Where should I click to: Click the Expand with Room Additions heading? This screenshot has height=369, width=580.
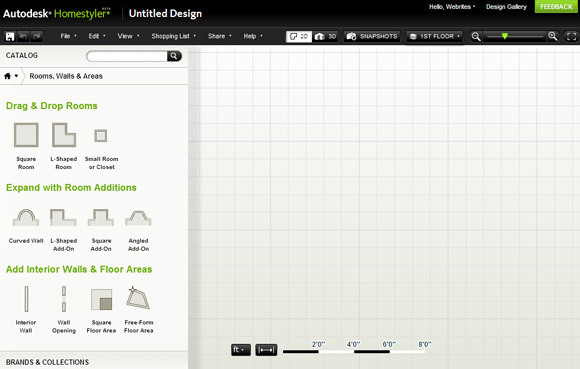pyautogui.click(x=71, y=187)
